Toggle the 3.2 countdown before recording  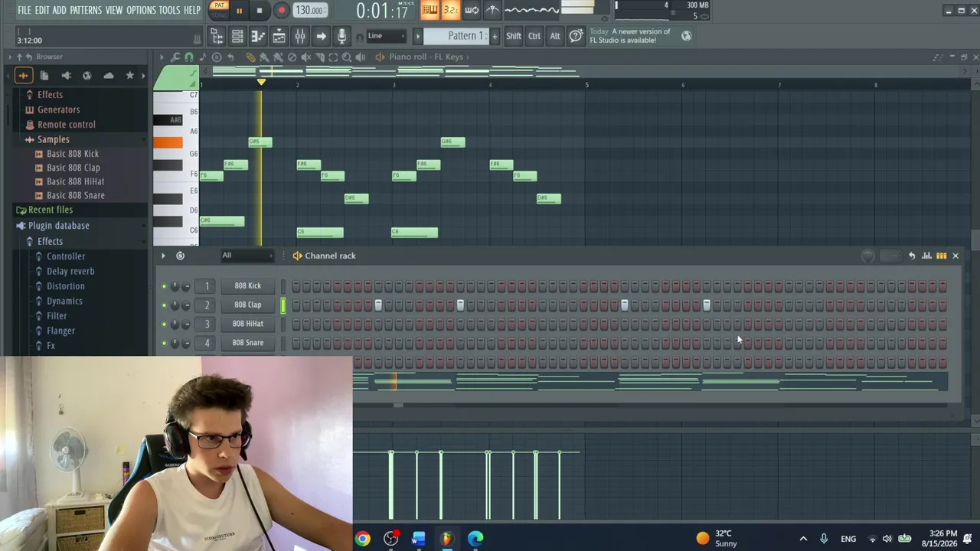coord(450,10)
